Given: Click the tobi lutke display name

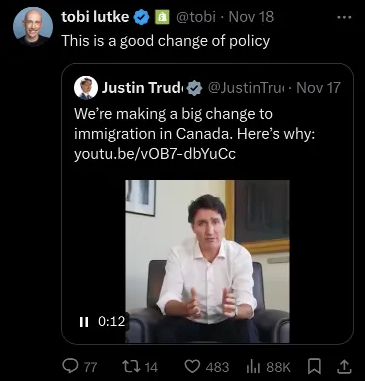Looking at the screenshot, I should pyautogui.click(x=95, y=17).
